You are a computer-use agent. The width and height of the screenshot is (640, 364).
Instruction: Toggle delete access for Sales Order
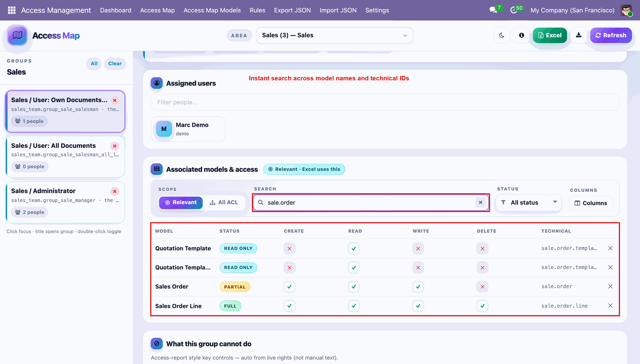[482, 287]
